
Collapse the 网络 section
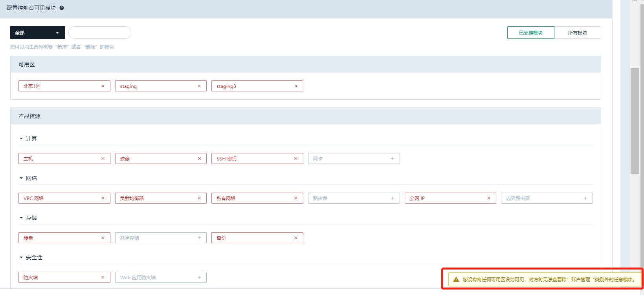(x=21, y=178)
